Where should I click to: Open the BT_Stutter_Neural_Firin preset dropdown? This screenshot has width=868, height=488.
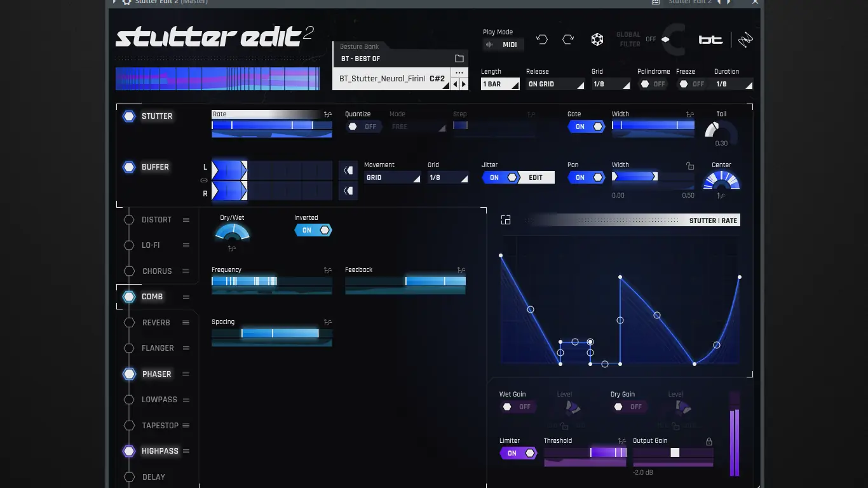391,79
